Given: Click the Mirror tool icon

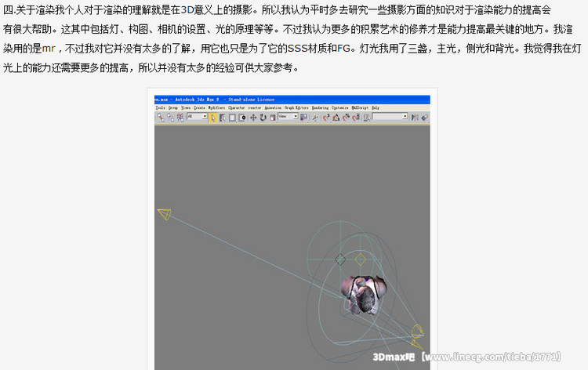Looking at the screenshot, I should click(x=415, y=117).
